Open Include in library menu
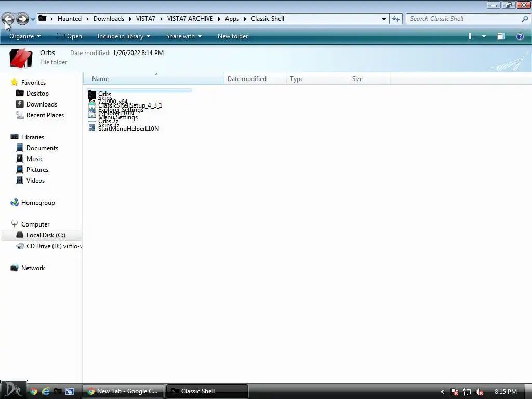This screenshot has height=399, width=532. pyautogui.click(x=124, y=36)
